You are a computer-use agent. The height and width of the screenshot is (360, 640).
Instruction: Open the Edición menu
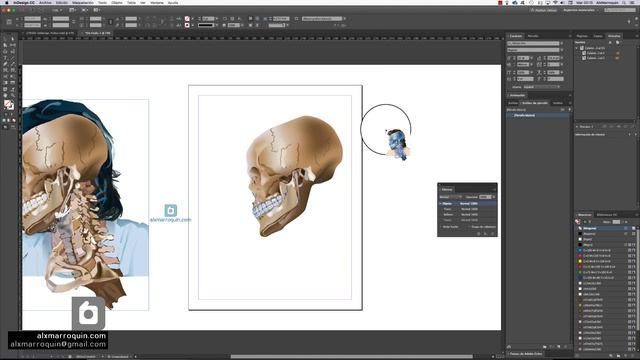(x=62, y=2)
